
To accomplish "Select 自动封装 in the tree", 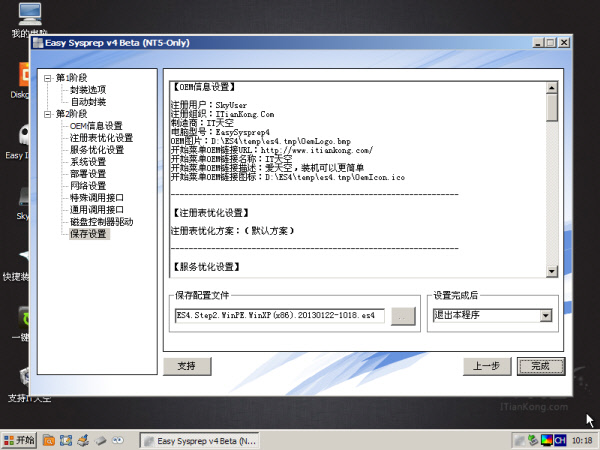I will [88, 102].
